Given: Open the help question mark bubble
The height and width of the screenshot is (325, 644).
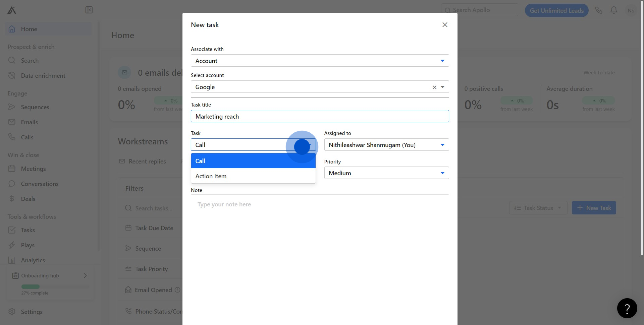Looking at the screenshot, I should pyautogui.click(x=627, y=308).
